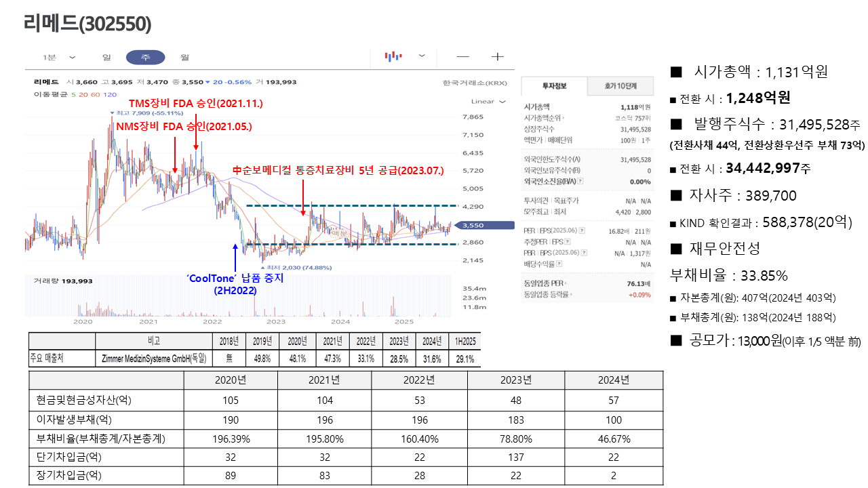Switch to the 투자정보 tab
This screenshot has height=488, width=868.
click(x=554, y=86)
